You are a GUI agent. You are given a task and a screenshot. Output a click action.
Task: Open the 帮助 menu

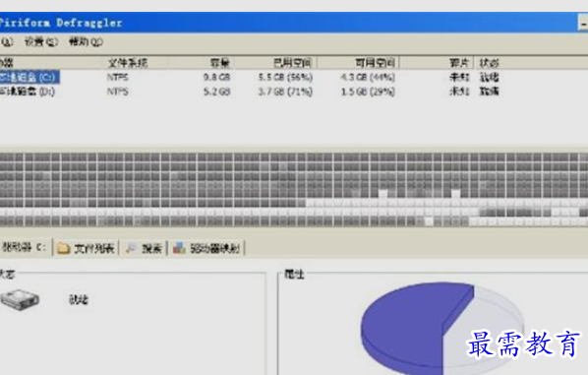(x=86, y=41)
